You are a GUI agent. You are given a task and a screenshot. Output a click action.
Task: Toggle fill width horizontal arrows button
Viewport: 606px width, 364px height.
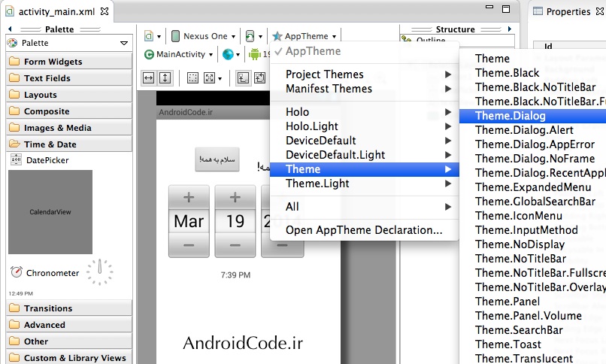tap(148, 77)
